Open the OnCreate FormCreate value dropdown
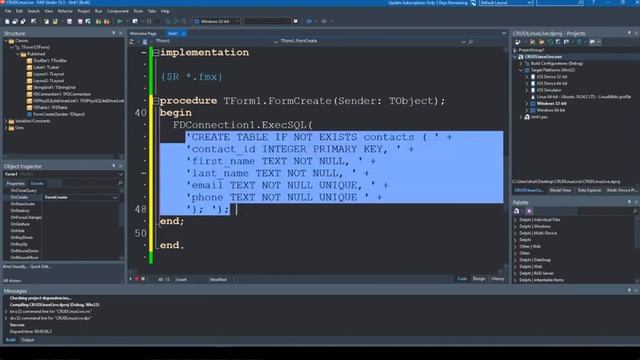The width and height of the screenshot is (640, 360). tap(115, 197)
